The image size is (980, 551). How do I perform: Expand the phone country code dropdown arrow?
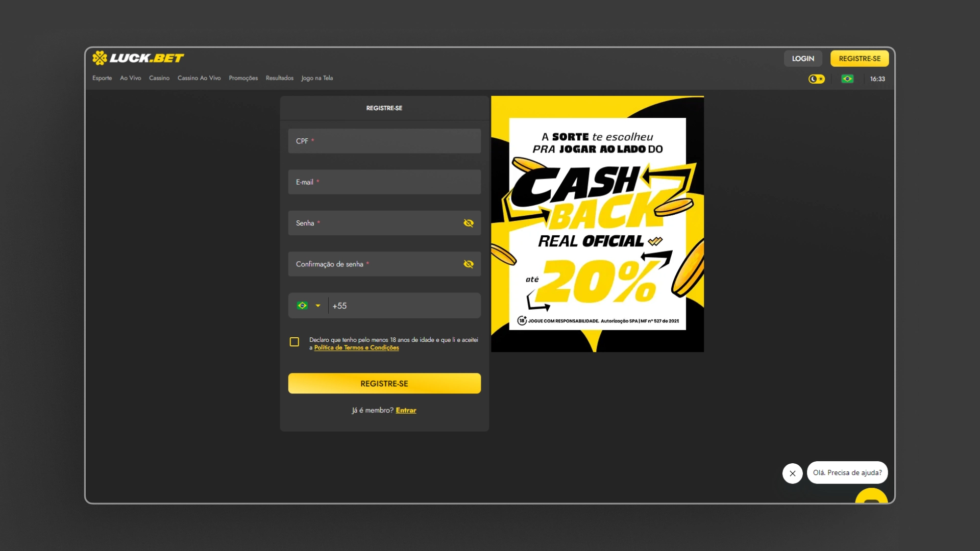click(x=318, y=306)
